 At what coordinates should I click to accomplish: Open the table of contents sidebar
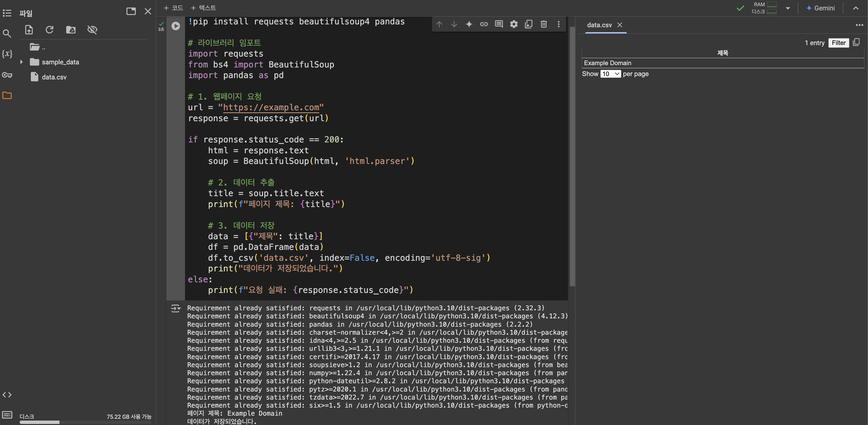point(7,13)
